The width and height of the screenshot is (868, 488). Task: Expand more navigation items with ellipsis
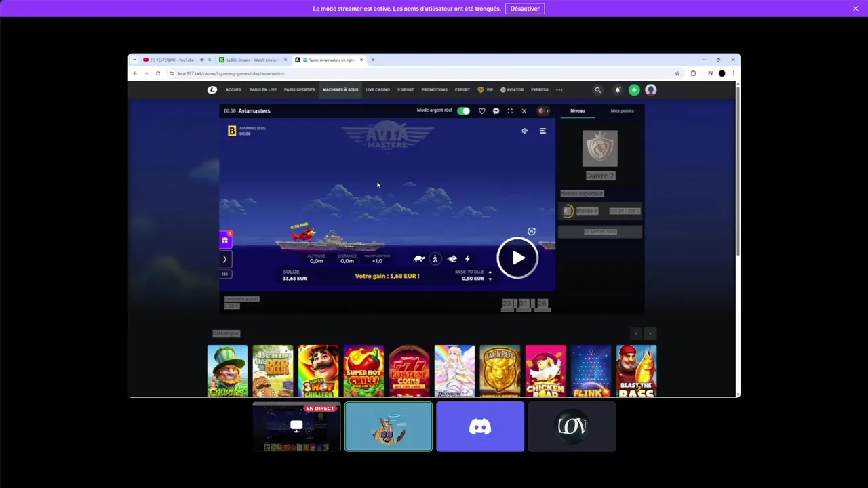click(559, 89)
